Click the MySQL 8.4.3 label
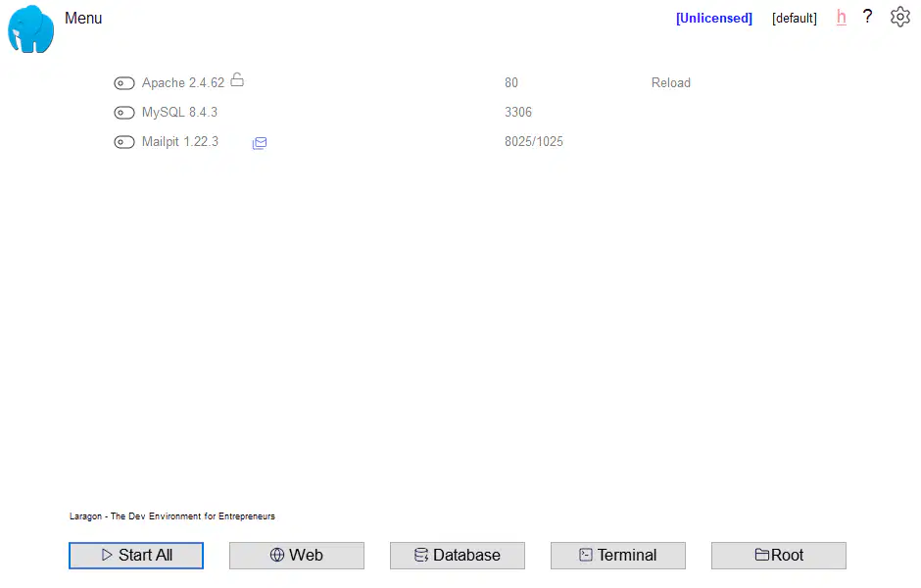Viewport: 921px width, 588px height. click(x=179, y=112)
